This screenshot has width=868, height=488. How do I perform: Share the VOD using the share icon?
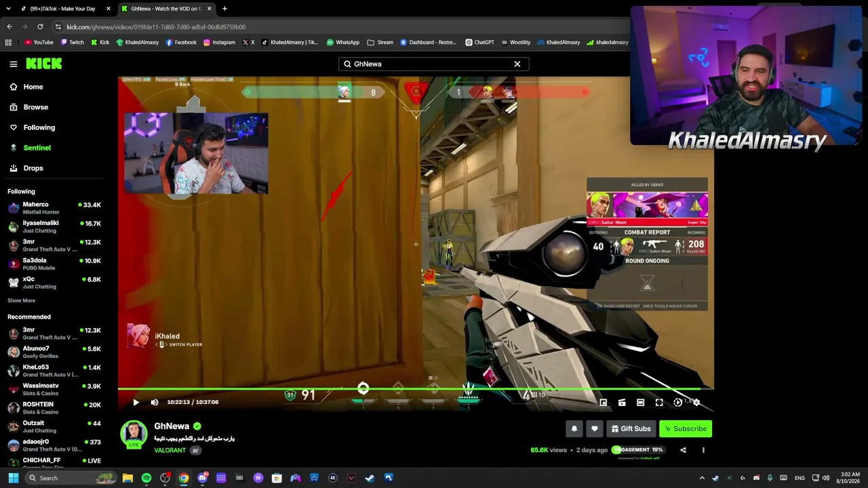click(683, 450)
